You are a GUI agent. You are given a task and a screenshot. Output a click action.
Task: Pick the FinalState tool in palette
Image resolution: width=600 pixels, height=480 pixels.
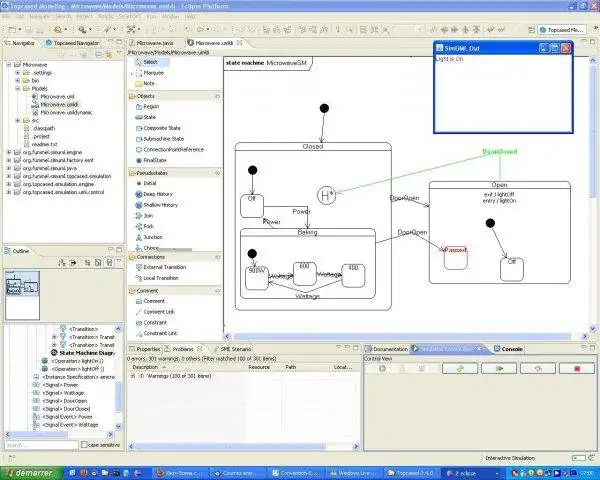point(154,160)
